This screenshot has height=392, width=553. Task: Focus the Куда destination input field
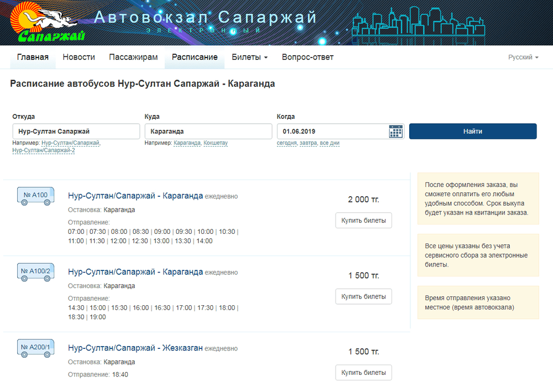coord(208,131)
